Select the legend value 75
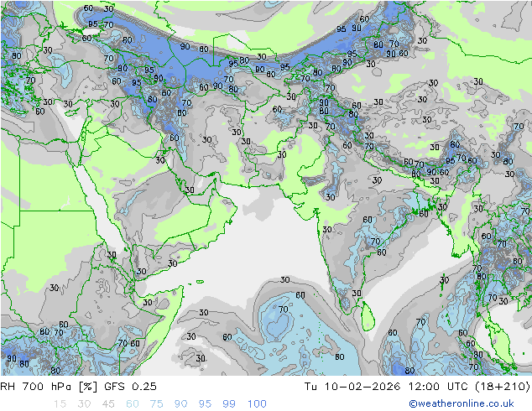532x411 pixels. tap(156, 403)
